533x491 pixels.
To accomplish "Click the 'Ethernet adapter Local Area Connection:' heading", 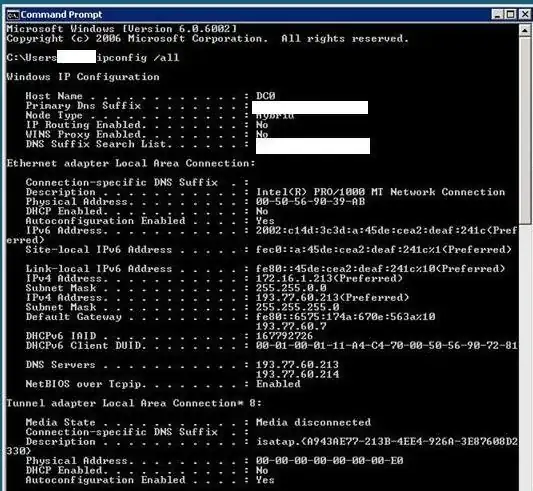I will [131, 163].
